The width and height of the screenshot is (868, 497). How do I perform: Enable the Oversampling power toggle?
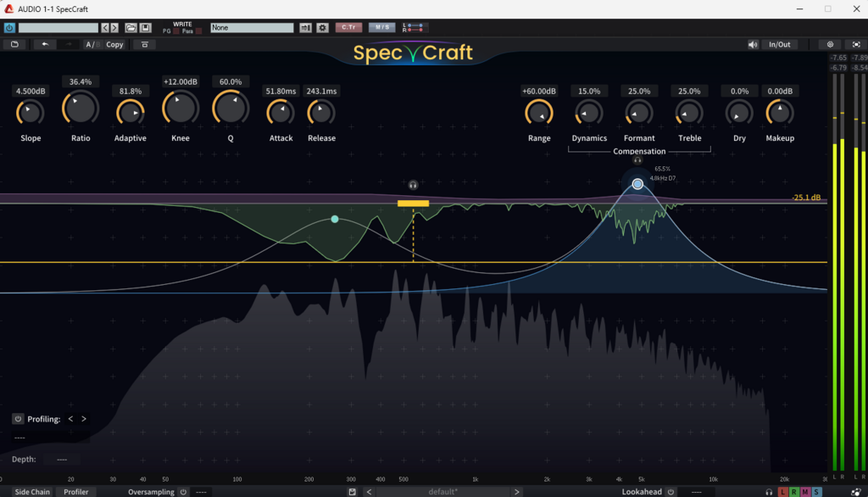coord(183,491)
